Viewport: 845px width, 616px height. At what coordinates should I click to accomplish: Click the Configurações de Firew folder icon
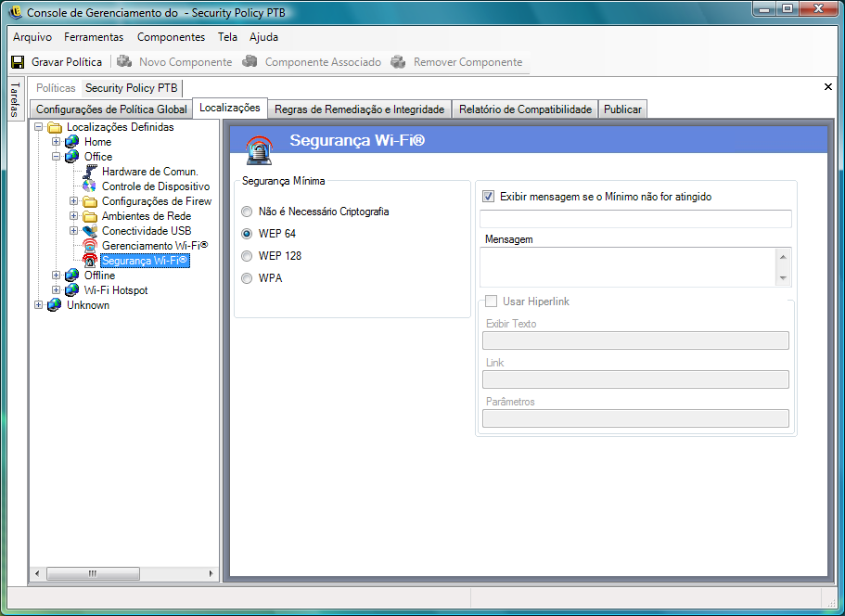click(89, 201)
